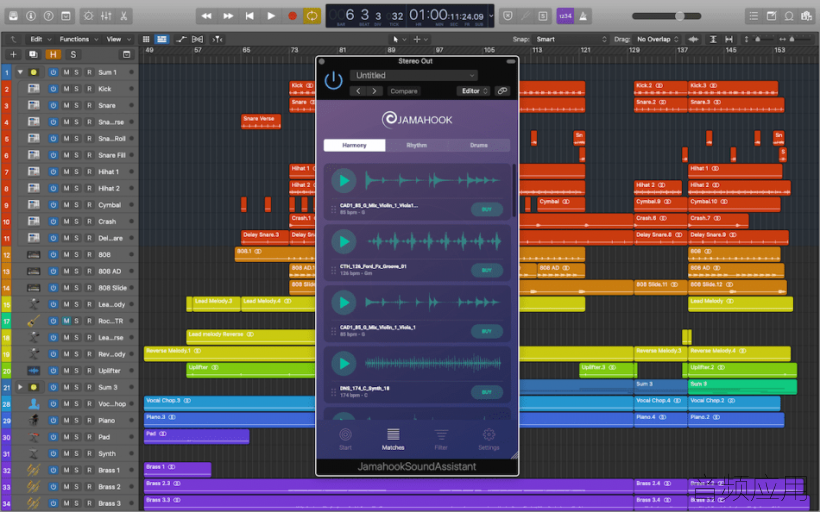Image resolution: width=820 pixels, height=512 pixels.
Task: Click the Rewind transport button
Action: [207, 16]
